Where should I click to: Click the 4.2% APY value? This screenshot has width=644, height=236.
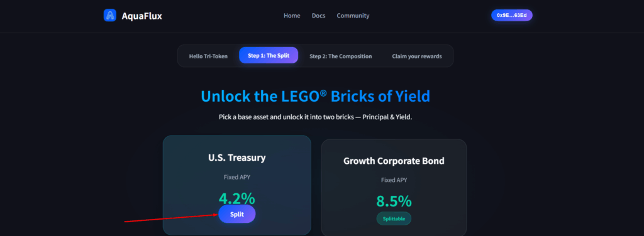(236, 198)
